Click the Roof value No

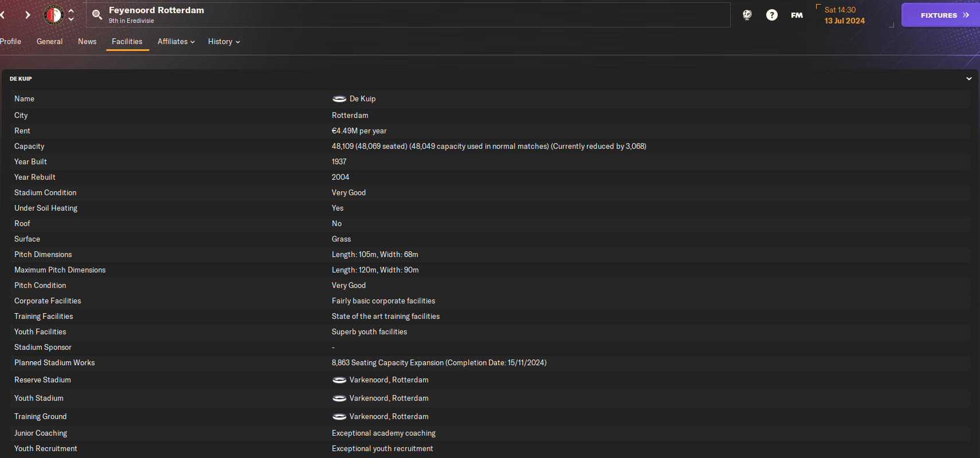coord(336,224)
